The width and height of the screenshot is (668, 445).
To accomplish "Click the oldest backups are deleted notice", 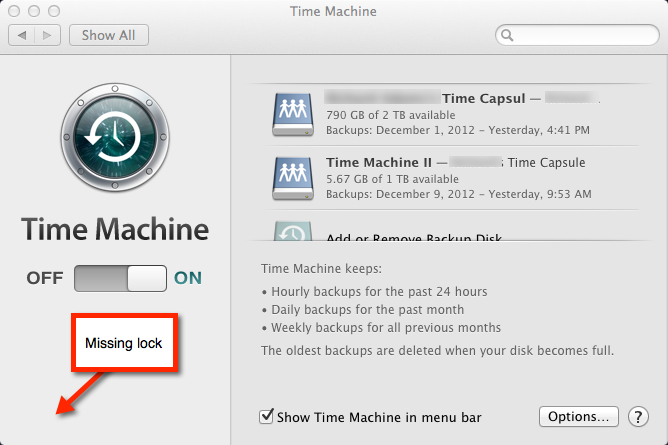I will tap(438, 351).
